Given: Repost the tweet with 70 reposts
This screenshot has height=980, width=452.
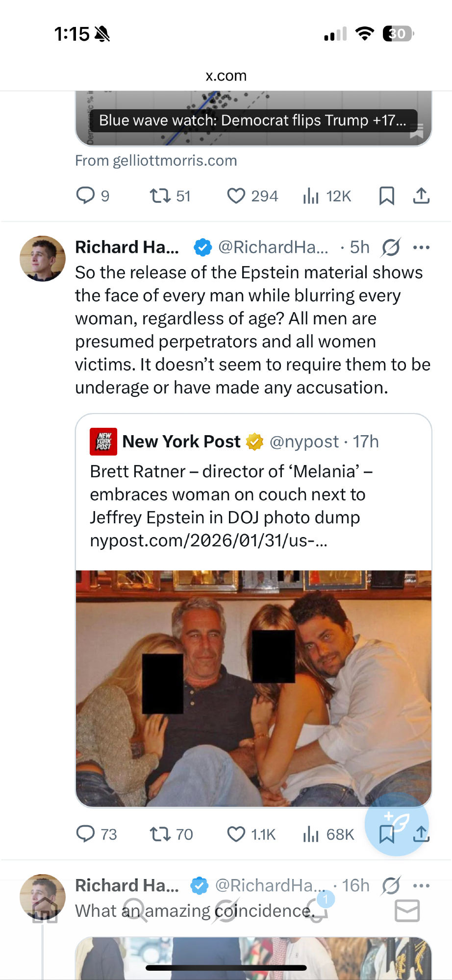Looking at the screenshot, I should coord(160,833).
